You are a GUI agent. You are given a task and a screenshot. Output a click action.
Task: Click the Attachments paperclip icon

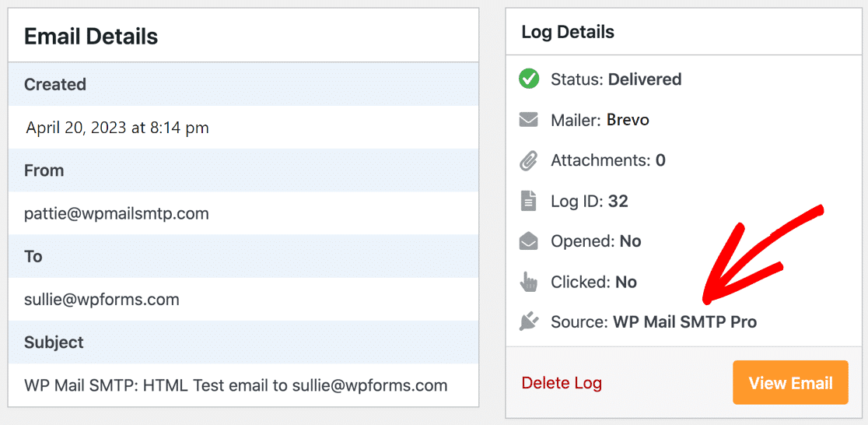coord(529,160)
